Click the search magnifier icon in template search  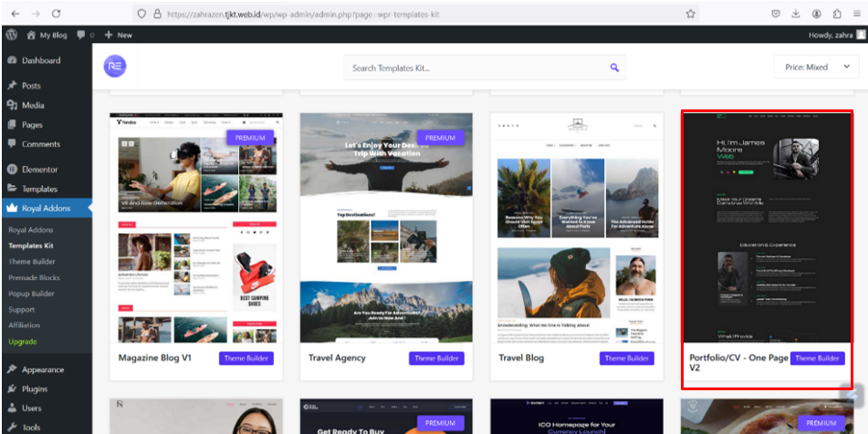click(614, 67)
